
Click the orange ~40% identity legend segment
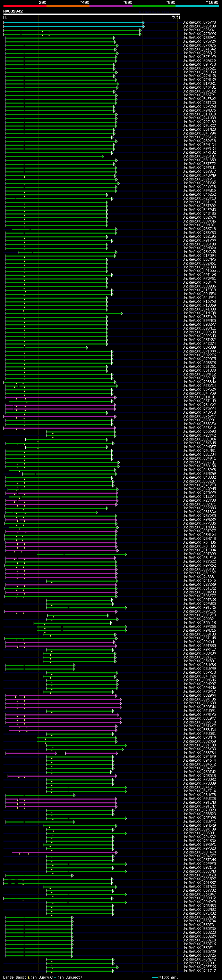pyautogui.click(x=68, y=6)
